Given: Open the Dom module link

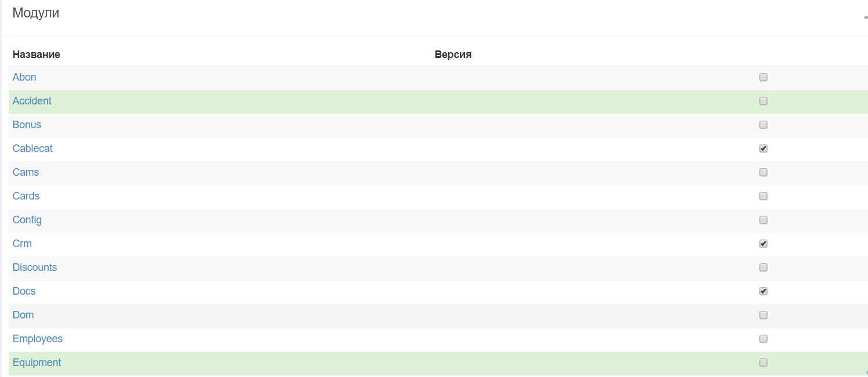Looking at the screenshot, I should [23, 315].
